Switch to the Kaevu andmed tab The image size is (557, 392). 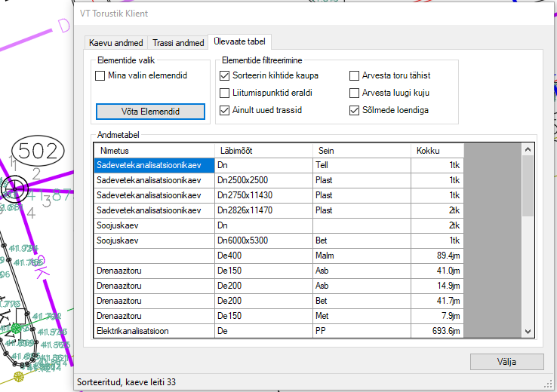[115, 43]
